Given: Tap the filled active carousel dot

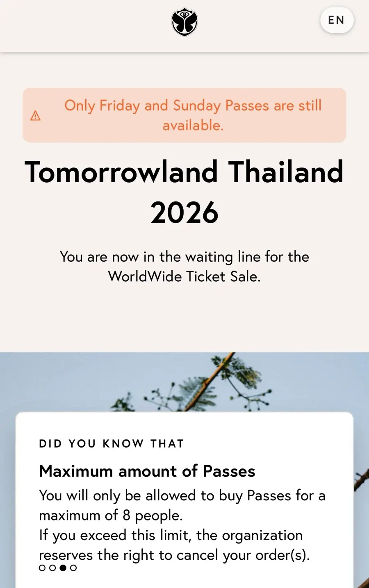Looking at the screenshot, I should (63, 568).
